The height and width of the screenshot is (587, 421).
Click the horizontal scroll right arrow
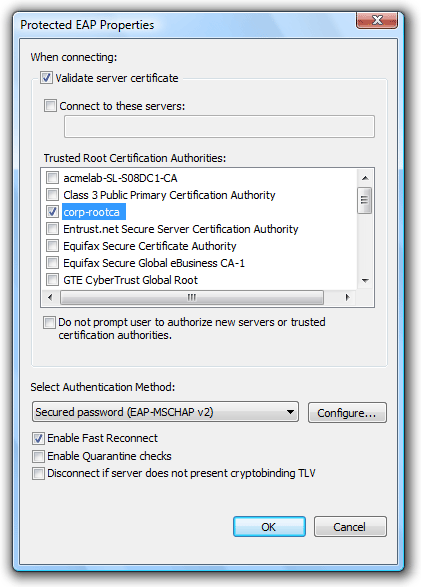[x=348, y=297]
